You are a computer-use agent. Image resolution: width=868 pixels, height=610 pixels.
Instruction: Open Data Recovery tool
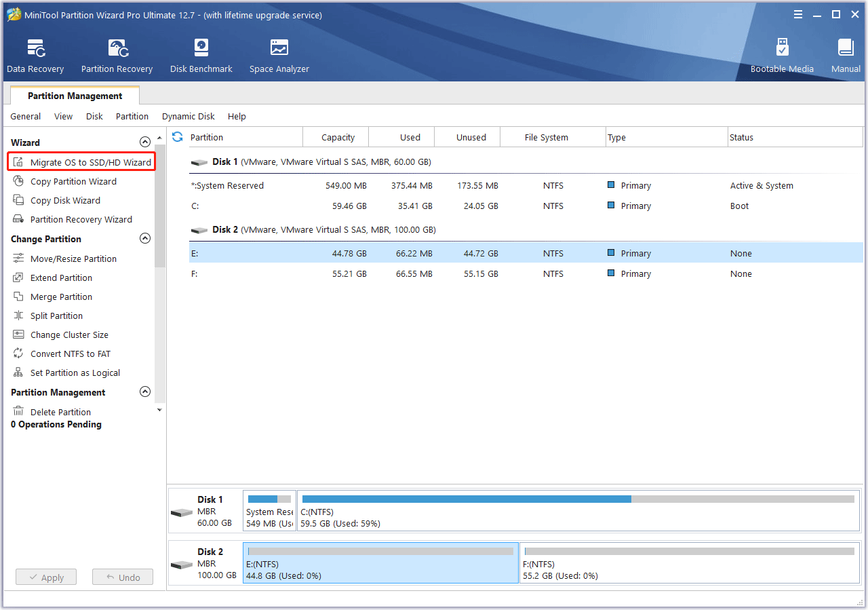35,56
